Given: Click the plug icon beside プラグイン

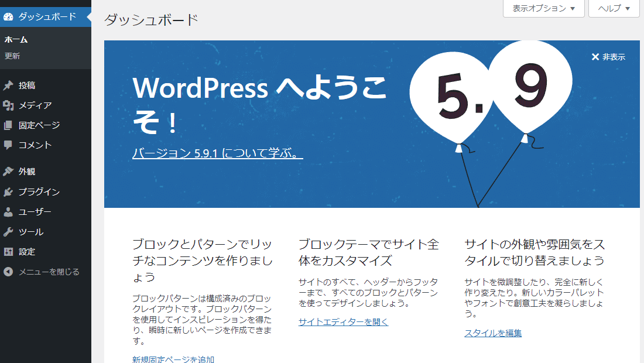Looking at the screenshot, I should coord(8,192).
